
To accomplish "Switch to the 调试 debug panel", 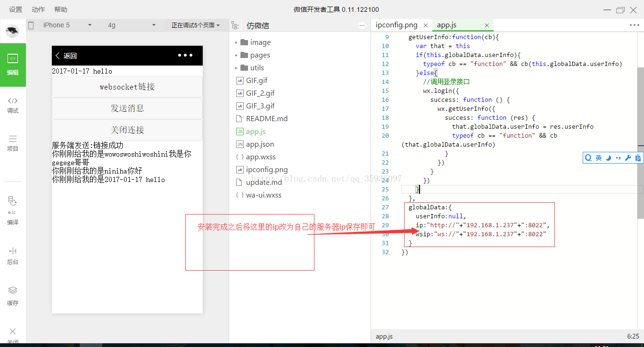I will pos(13,105).
